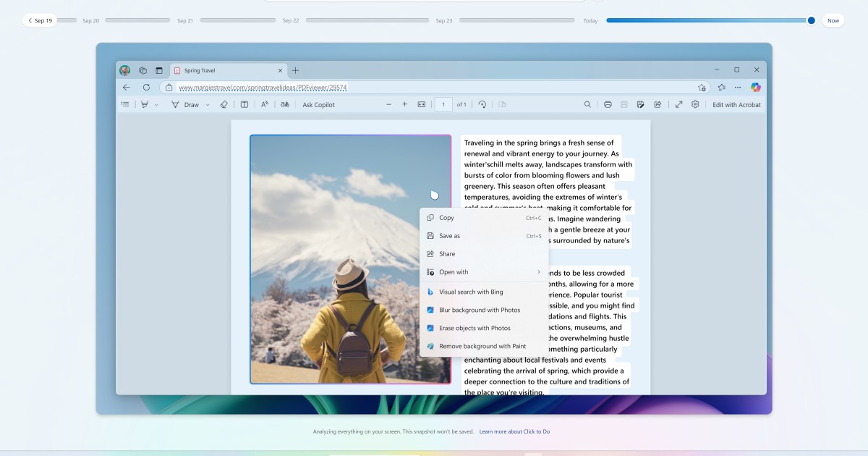This screenshot has height=456, width=868.
Task: Toggle the fit to width button
Action: [x=422, y=105]
